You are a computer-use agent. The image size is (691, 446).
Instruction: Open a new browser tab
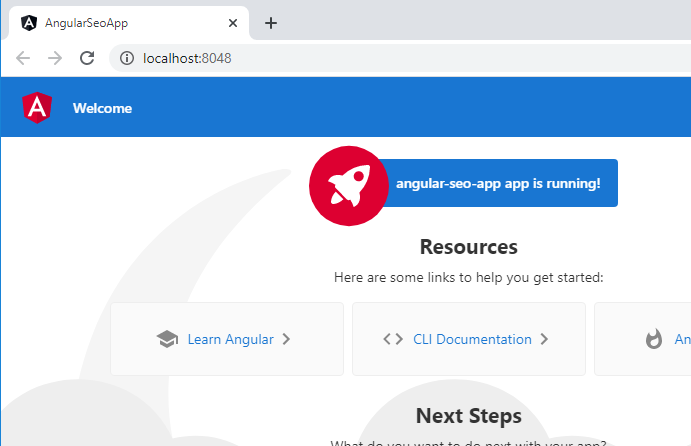pos(271,23)
